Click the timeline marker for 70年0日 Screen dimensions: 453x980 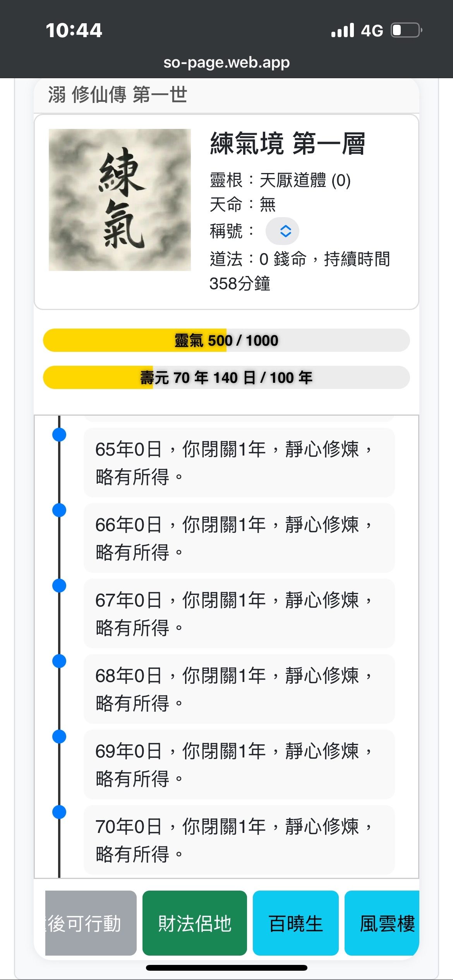click(59, 812)
